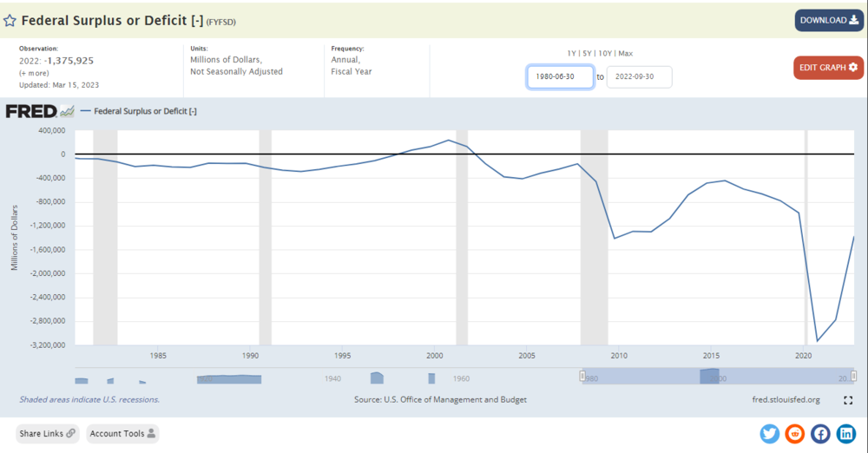Open the chart in fullscreen view

point(848,400)
